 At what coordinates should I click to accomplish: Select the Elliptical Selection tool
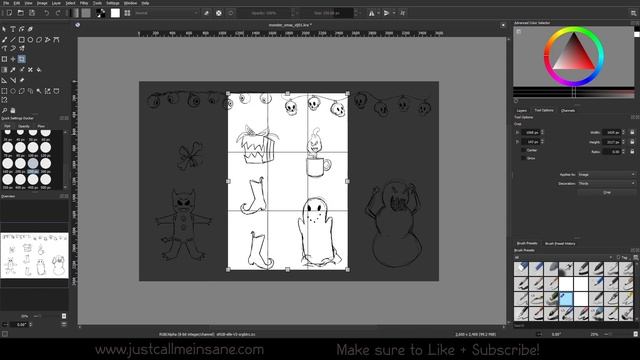(13, 91)
